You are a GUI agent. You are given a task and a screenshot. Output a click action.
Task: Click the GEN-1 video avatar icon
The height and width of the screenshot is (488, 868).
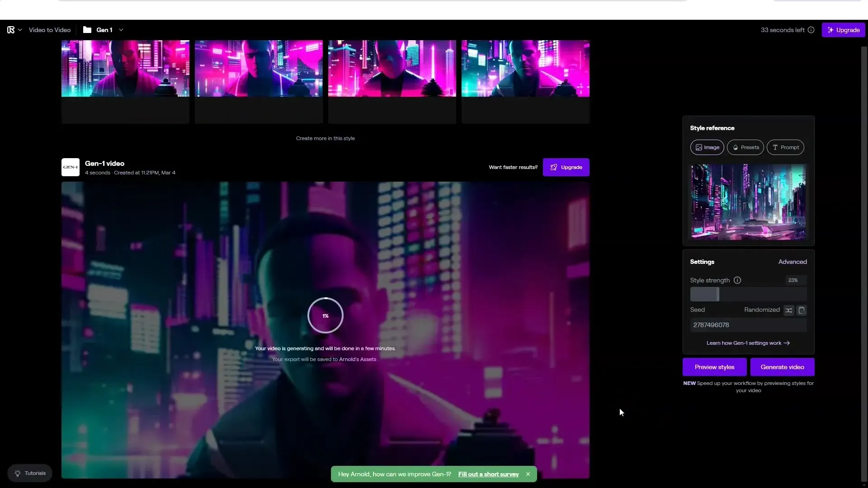pyautogui.click(x=71, y=167)
